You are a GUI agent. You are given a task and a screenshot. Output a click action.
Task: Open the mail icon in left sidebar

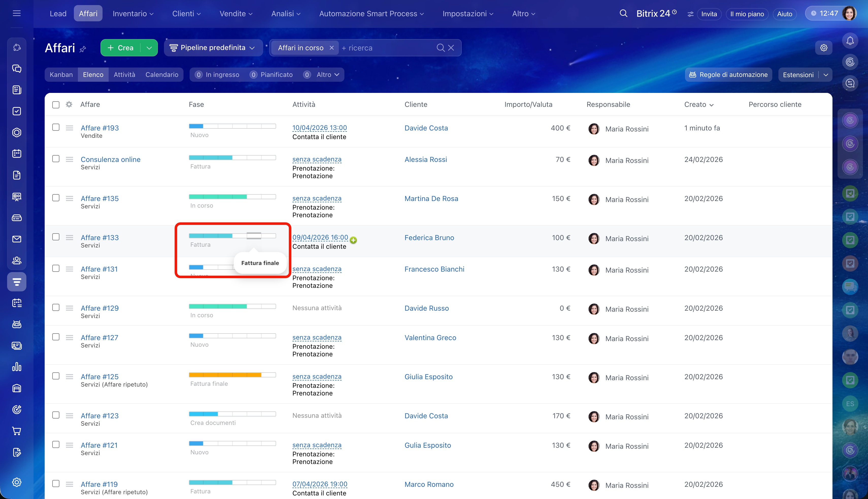16,239
